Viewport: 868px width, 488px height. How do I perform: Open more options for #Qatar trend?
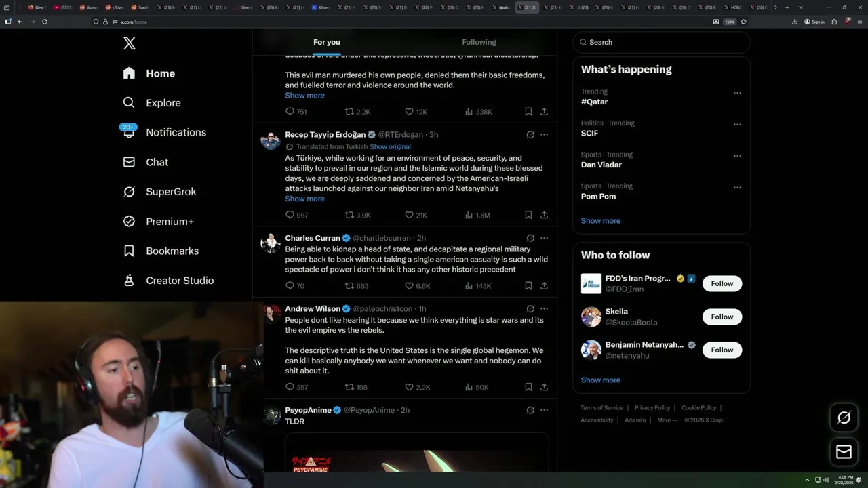coord(737,93)
